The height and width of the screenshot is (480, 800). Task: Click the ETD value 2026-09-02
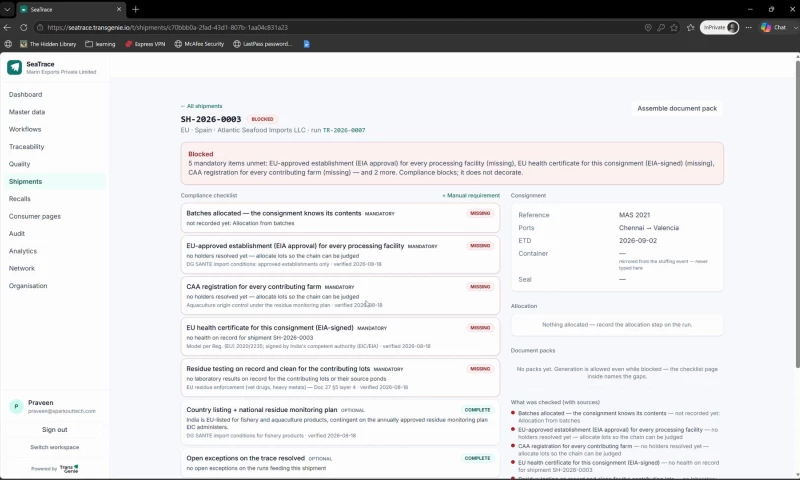tap(638, 240)
